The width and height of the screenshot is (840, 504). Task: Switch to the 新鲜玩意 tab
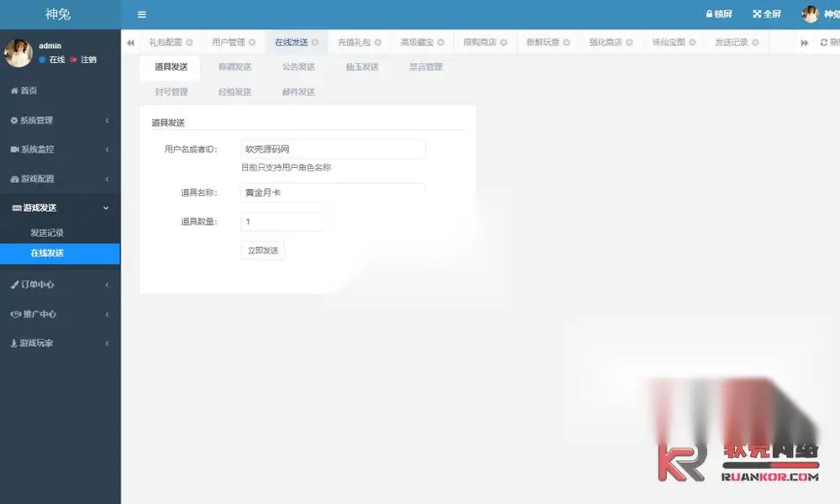tap(543, 42)
